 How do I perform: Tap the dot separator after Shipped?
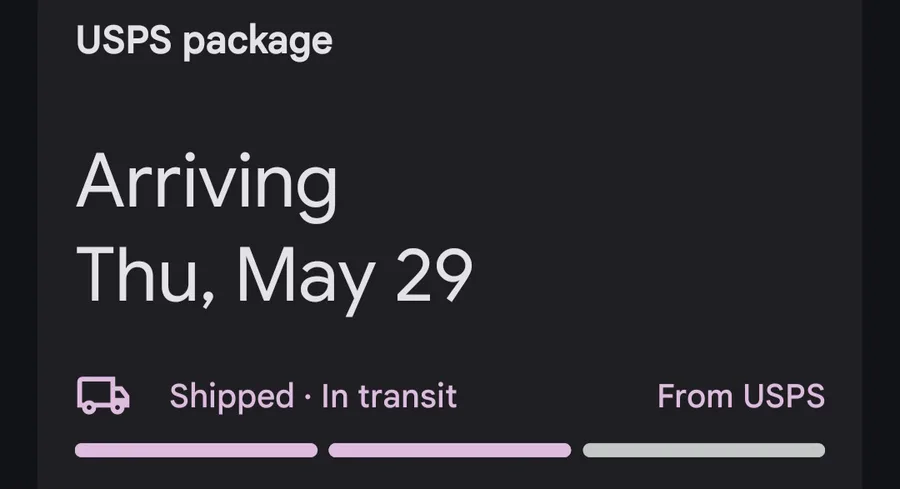308,397
